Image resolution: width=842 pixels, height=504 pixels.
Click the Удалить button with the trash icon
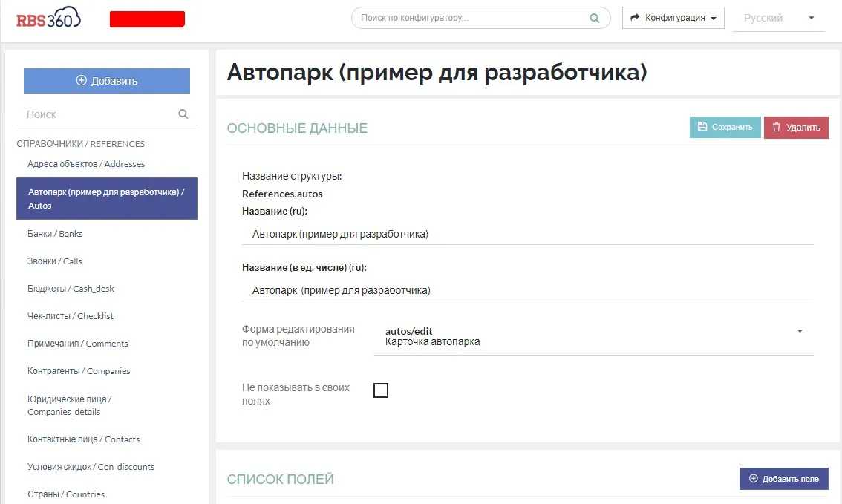[795, 127]
